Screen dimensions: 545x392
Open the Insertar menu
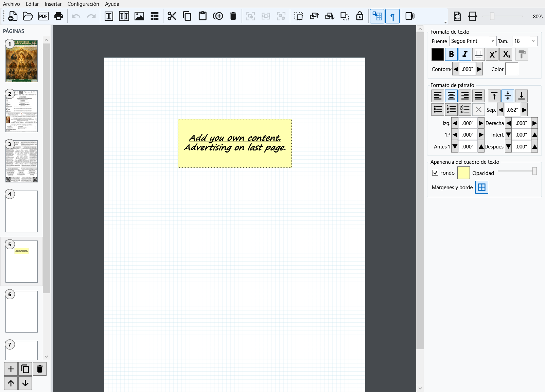[53, 4]
